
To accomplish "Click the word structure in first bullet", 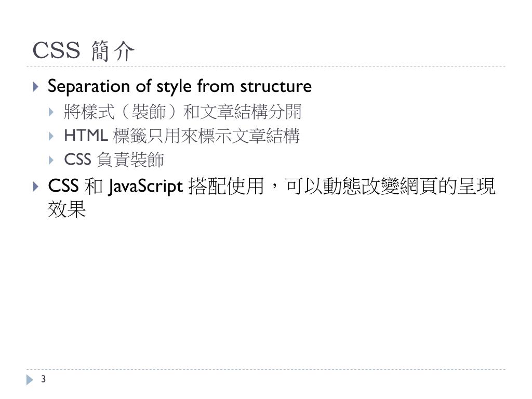I will [x=276, y=86].
